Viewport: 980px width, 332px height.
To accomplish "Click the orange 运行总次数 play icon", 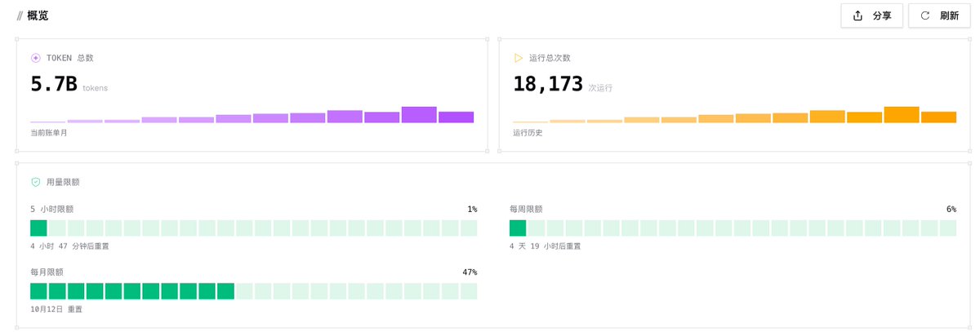I will pos(518,58).
